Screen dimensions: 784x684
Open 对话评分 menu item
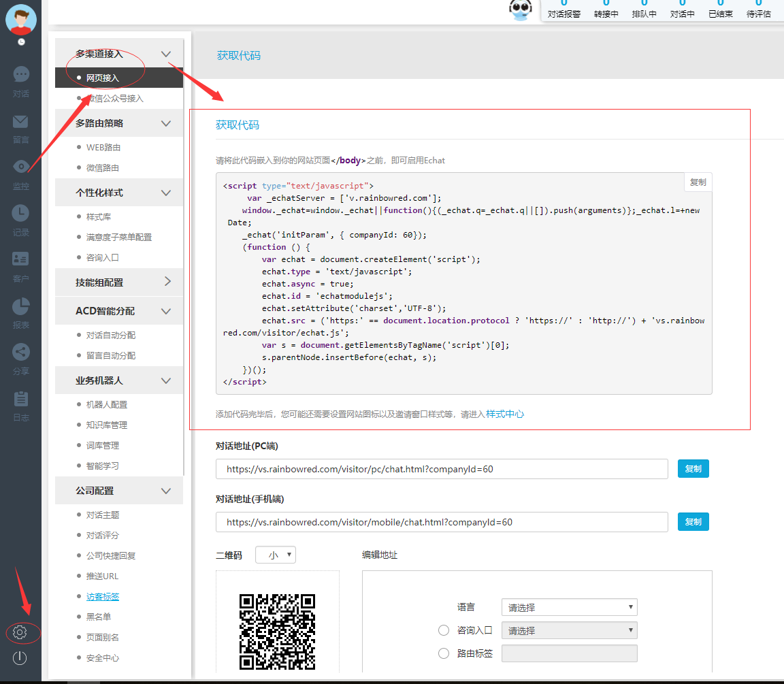coord(103,535)
